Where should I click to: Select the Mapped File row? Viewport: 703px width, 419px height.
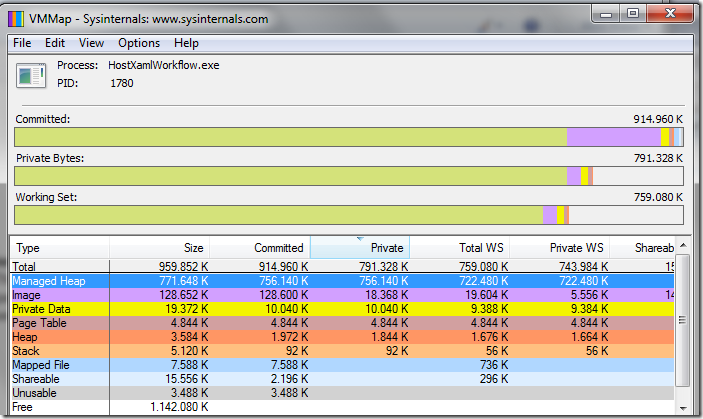[343, 365]
